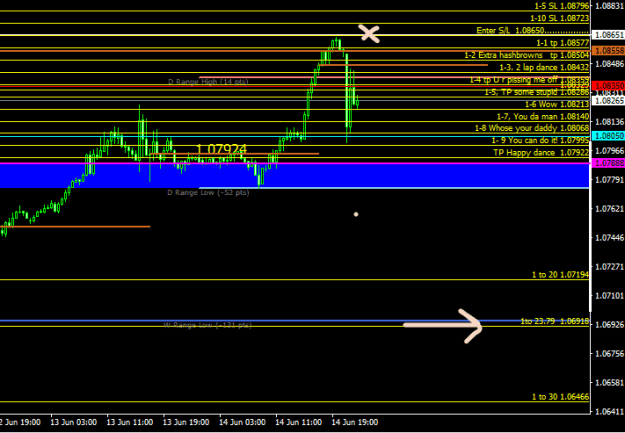This screenshot has width=625, height=433.
Task: Select the red 1.08350 price tag
Action: 609,85
